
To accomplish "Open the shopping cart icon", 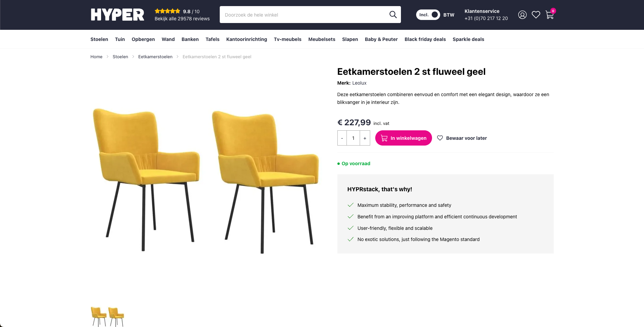I will tap(549, 15).
